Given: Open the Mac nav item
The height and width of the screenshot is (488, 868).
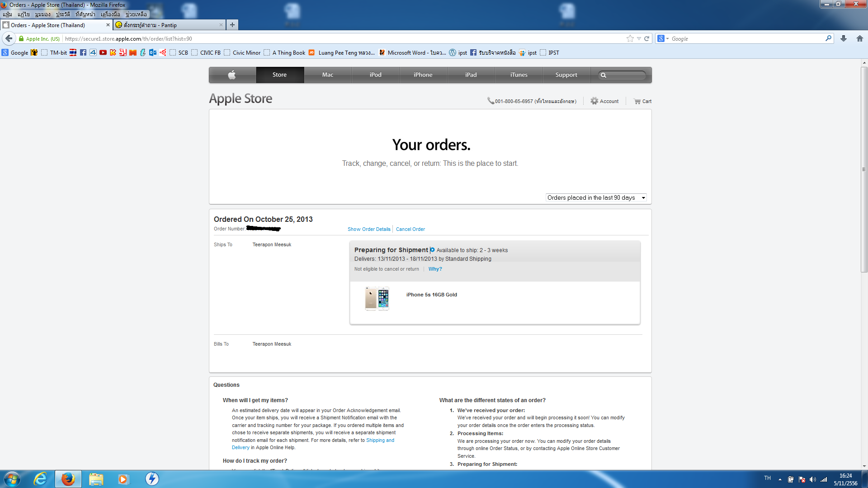Looking at the screenshot, I should 328,75.
